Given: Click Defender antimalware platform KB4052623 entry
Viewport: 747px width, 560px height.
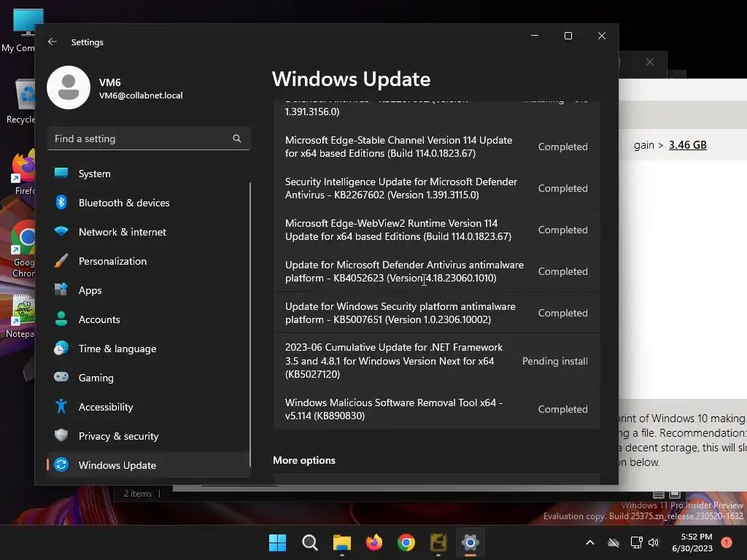Looking at the screenshot, I should click(436, 271).
